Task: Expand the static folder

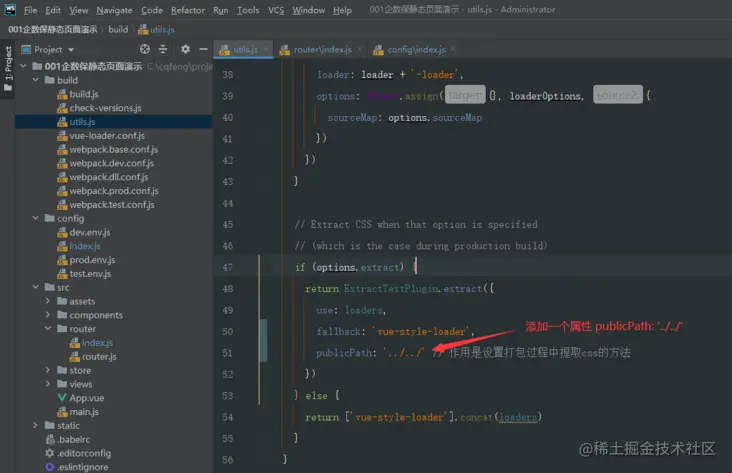Action: (35, 425)
